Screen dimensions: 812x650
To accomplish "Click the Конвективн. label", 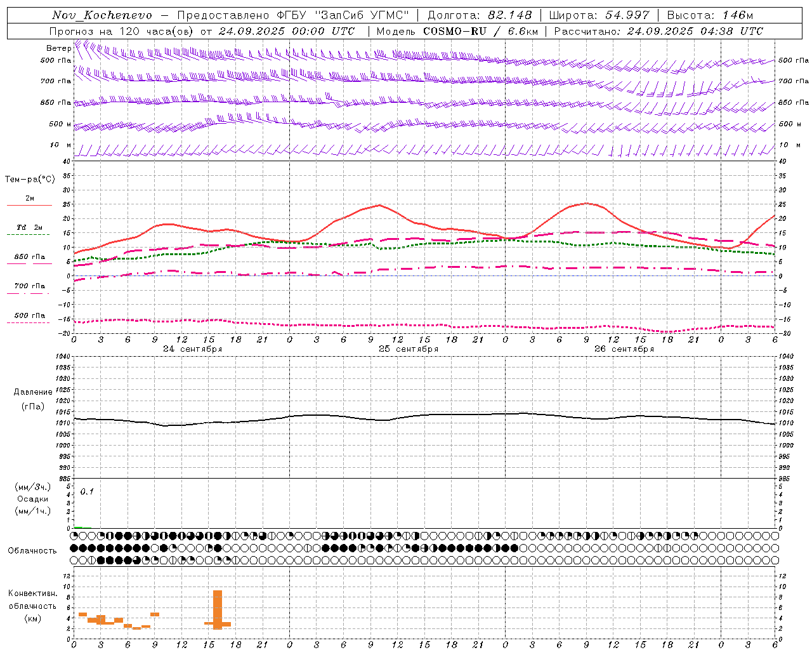I will tap(32, 594).
